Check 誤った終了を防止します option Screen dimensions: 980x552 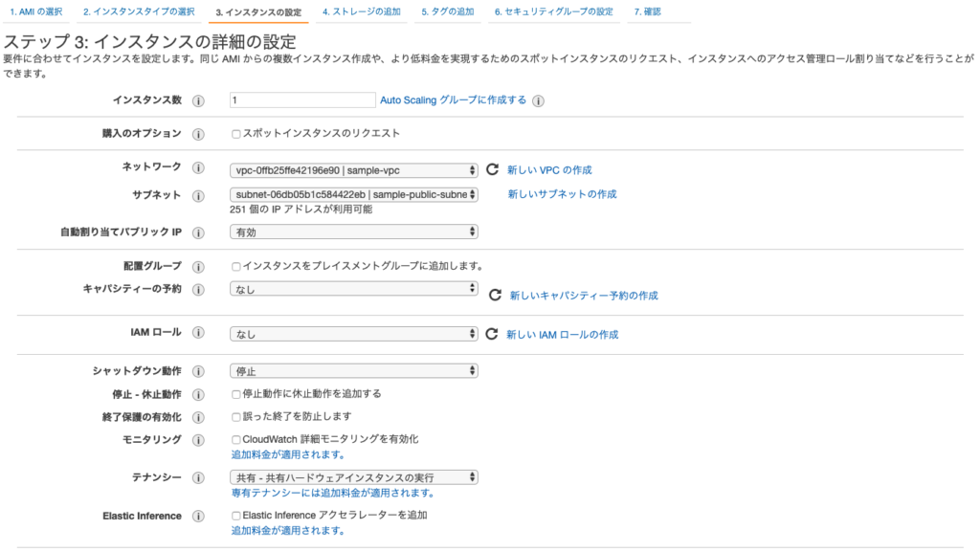tap(236, 417)
